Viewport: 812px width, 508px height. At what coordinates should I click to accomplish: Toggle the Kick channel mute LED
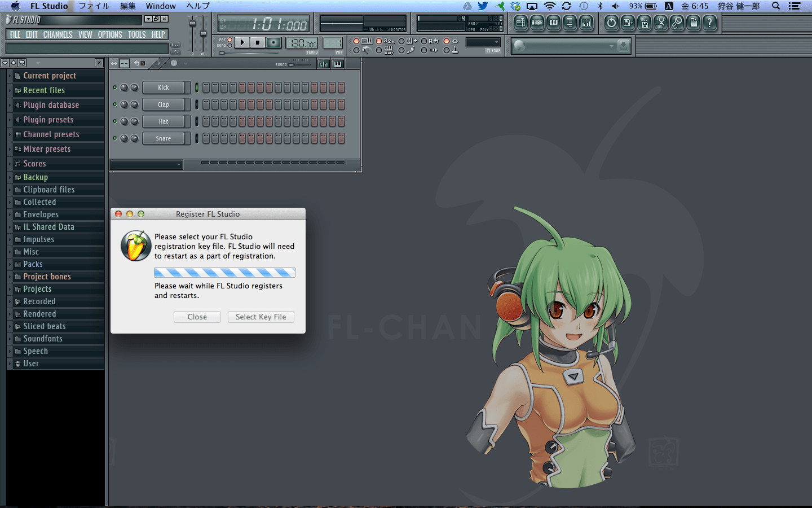click(x=115, y=87)
